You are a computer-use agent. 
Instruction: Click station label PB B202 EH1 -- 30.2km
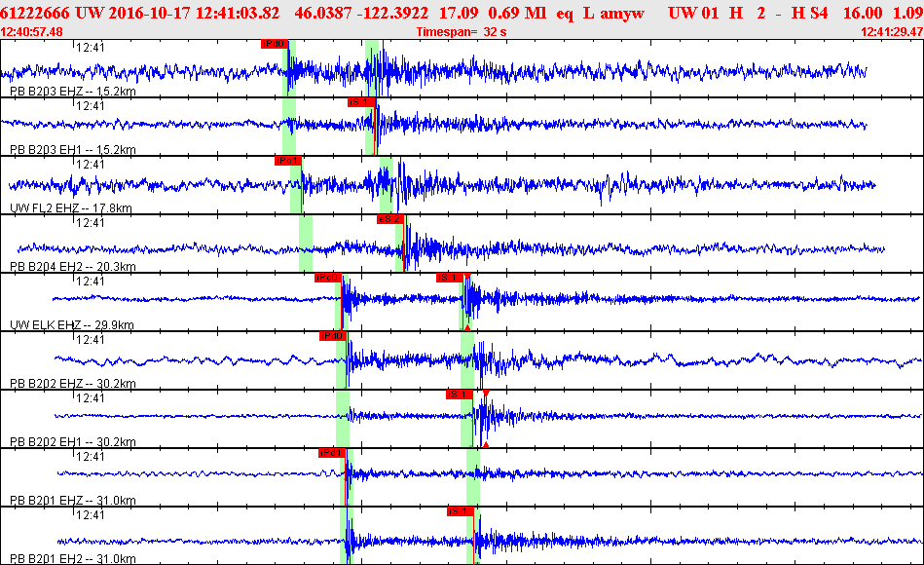pos(73,441)
